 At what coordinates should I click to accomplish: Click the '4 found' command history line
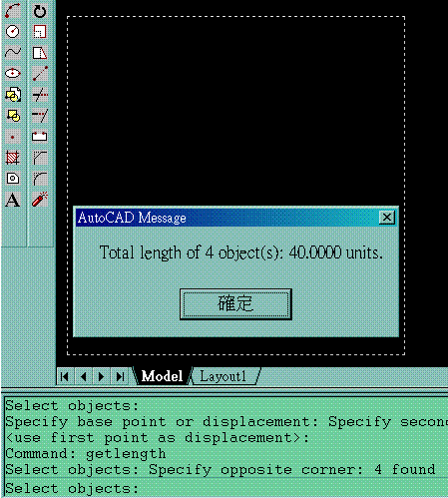click(x=221, y=470)
